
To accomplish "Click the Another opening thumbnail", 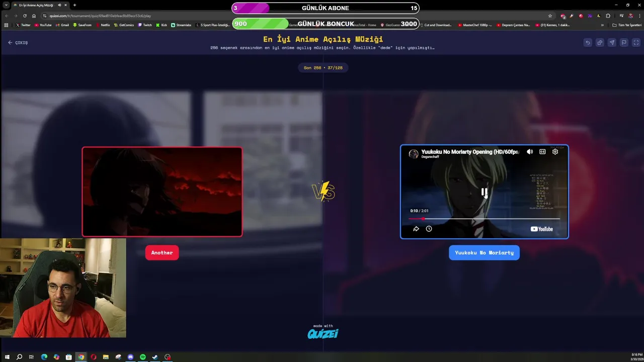I will click(162, 192).
